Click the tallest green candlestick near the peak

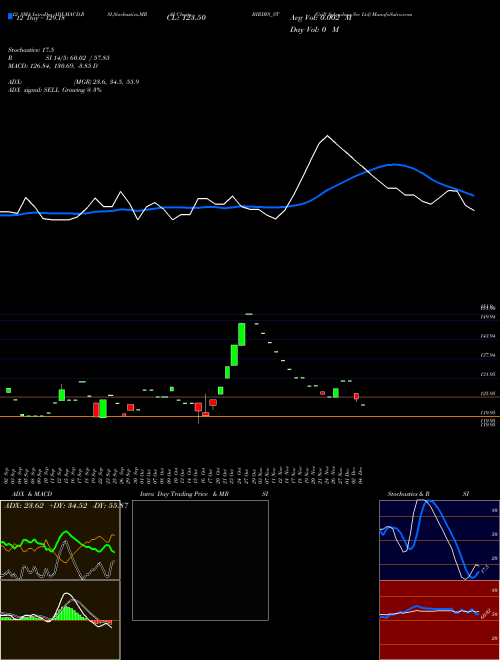[242, 334]
